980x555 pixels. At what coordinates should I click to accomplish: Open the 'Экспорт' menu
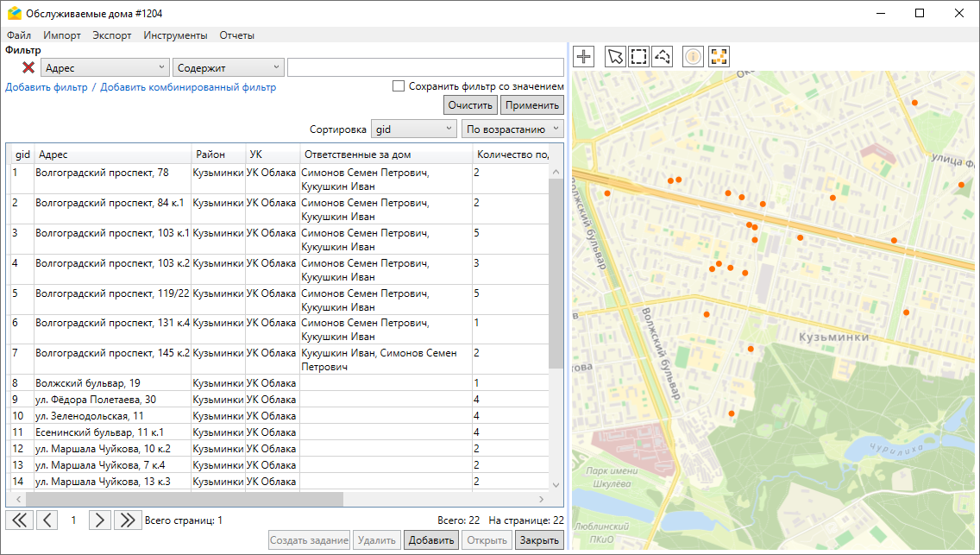coord(112,35)
